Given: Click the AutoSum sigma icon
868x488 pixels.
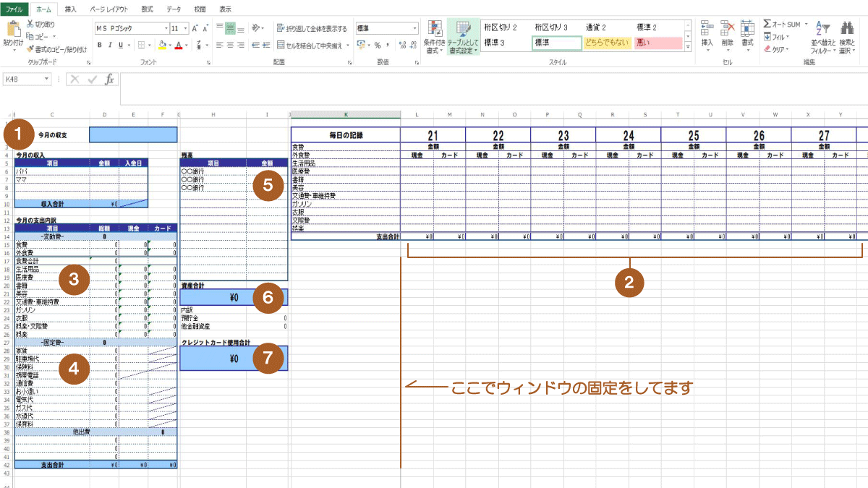Looking at the screenshot, I should (767, 24).
